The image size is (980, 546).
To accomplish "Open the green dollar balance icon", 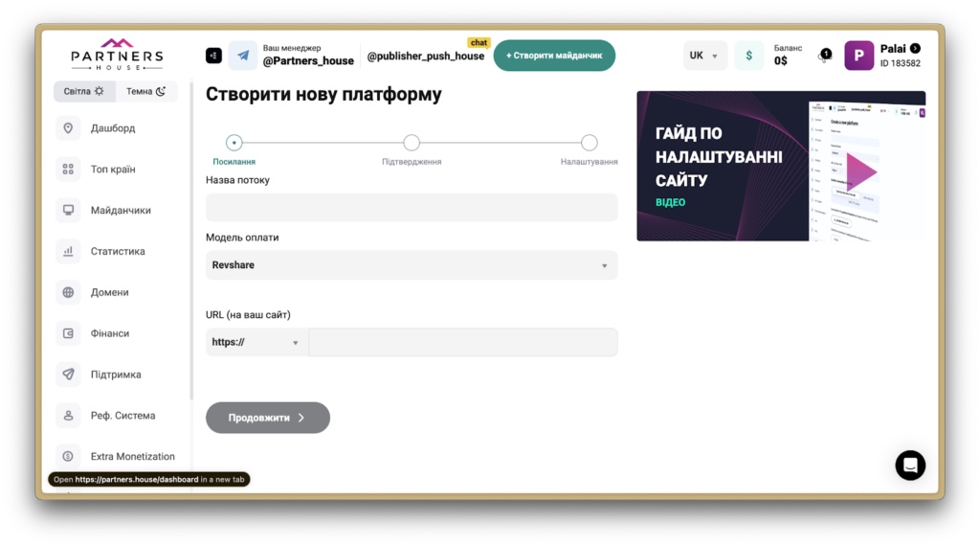I will pyautogui.click(x=748, y=56).
